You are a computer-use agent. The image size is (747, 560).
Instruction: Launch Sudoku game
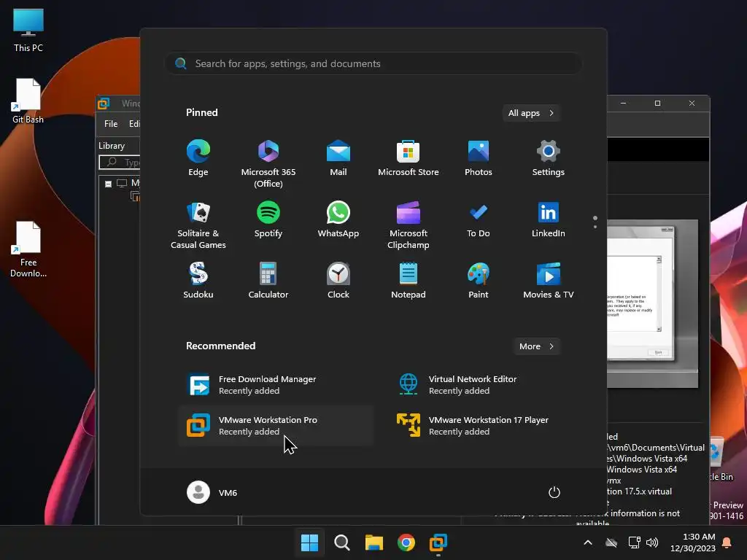coord(198,280)
